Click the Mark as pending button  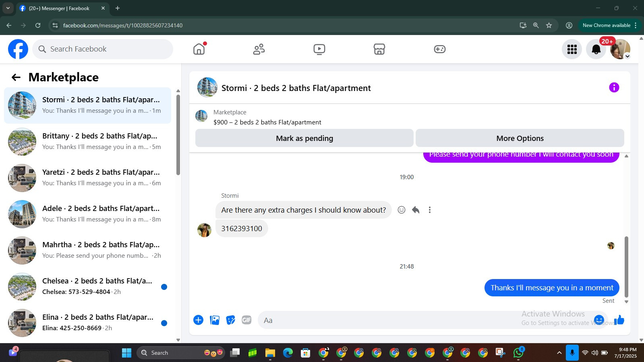click(x=304, y=138)
